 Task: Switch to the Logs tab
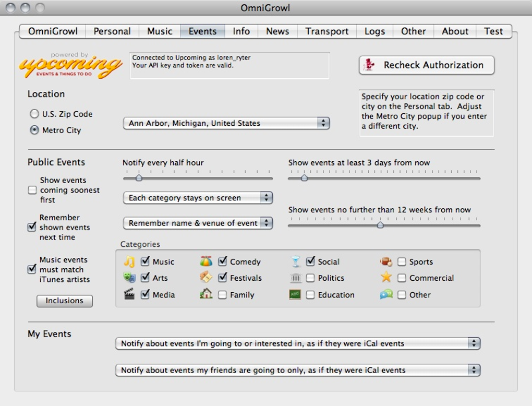coord(374,31)
